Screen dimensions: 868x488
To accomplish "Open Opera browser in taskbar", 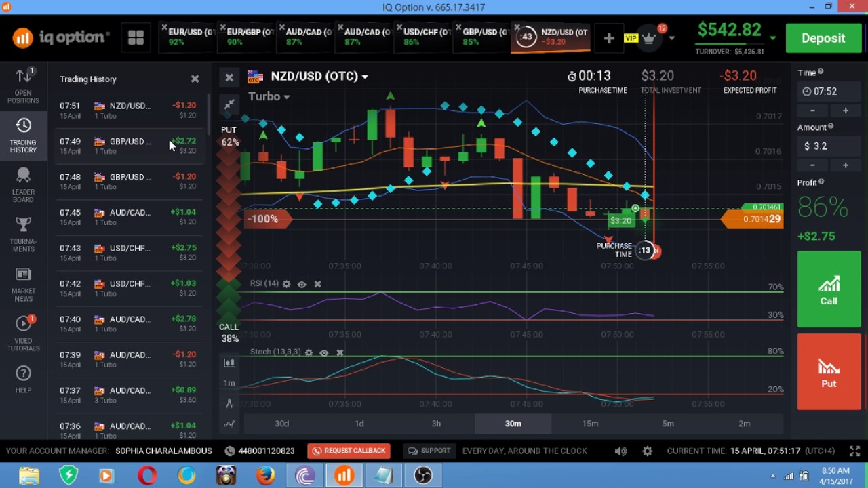I will pos(147,476).
